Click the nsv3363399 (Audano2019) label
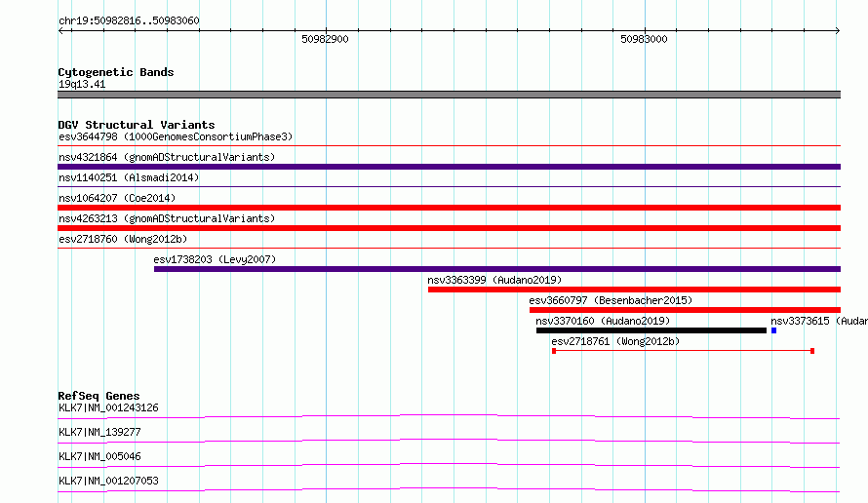 pyautogui.click(x=494, y=280)
